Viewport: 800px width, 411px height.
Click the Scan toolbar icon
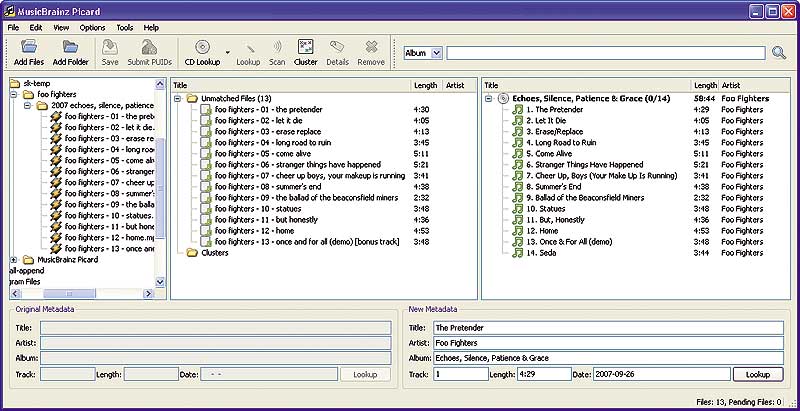click(277, 47)
